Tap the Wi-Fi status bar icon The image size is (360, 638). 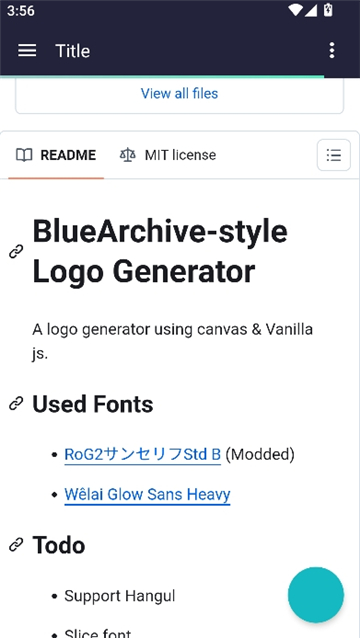pos(295,10)
